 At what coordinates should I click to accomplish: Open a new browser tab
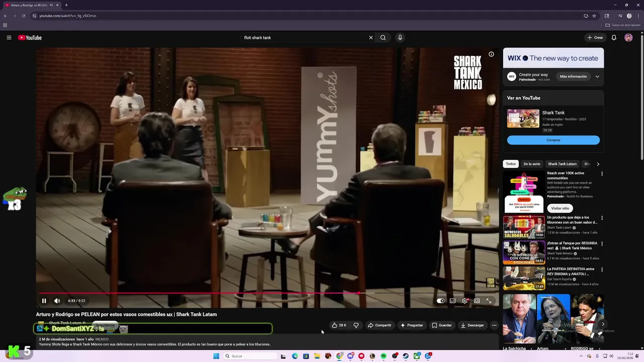pos(66,5)
